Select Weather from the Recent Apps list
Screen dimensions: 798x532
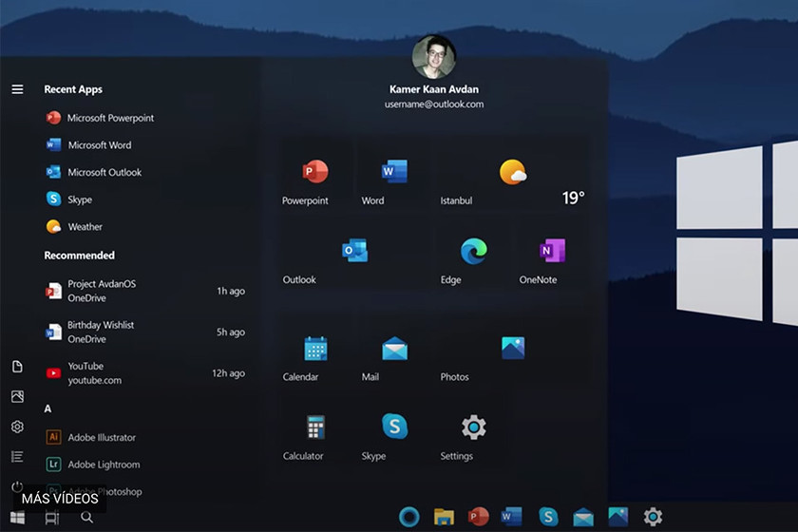point(85,227)
